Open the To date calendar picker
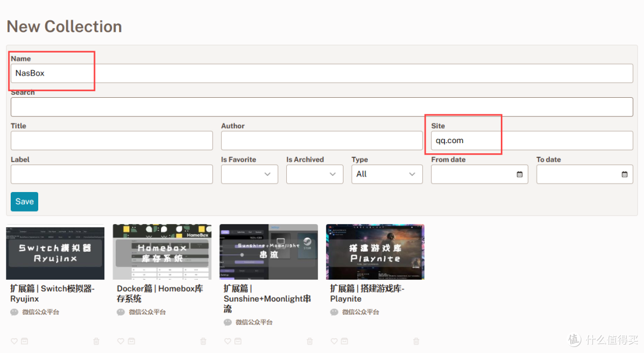The height and width of the screenshot is (353, 644). (624, 174)
